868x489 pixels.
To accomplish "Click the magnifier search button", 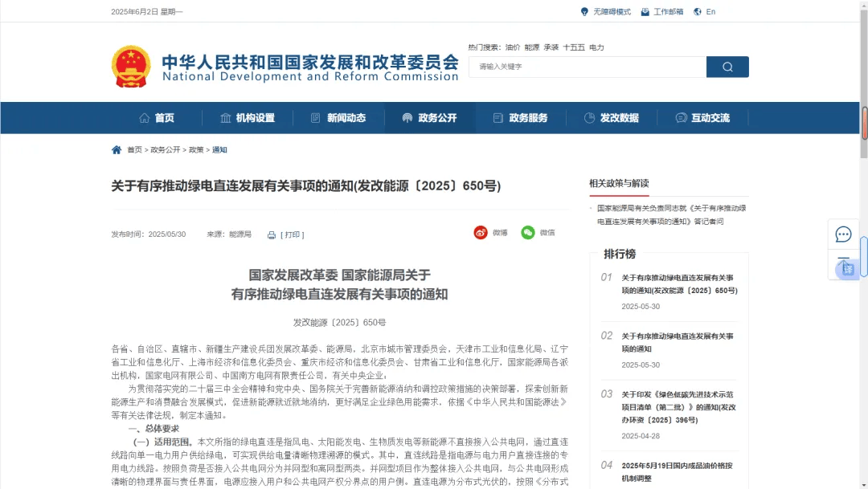I will coord(727,67).
